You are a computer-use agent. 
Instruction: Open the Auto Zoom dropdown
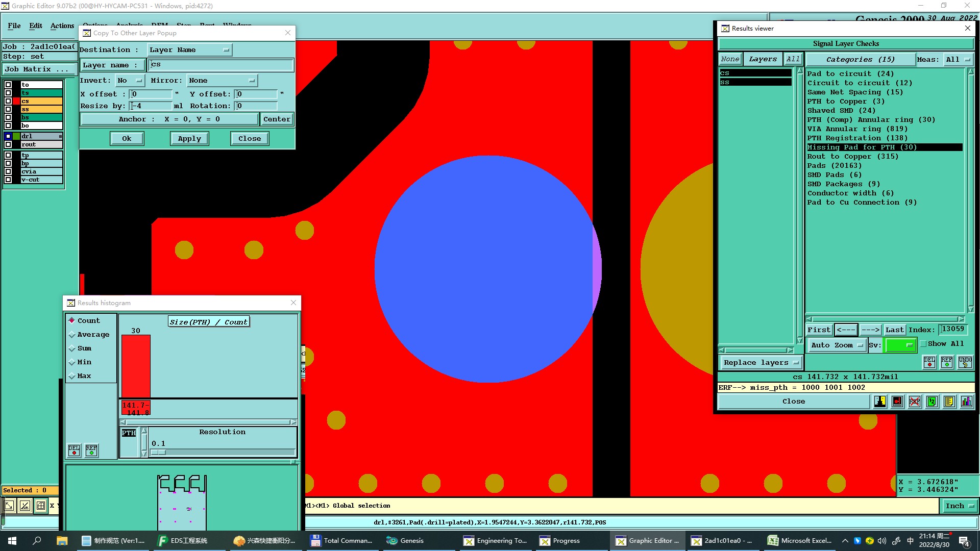point(837,345)
